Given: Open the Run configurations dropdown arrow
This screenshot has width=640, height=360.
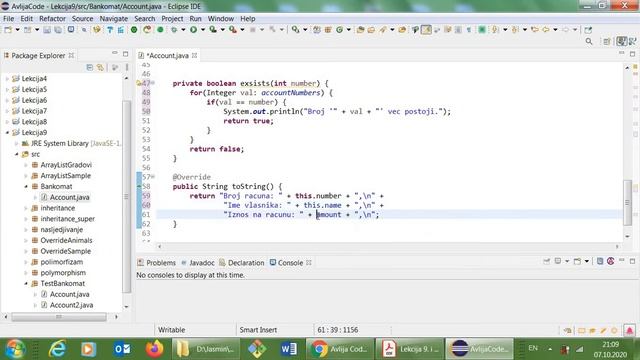Looking at the screenshot, I should pyautogui.click(x=203, y=30).
